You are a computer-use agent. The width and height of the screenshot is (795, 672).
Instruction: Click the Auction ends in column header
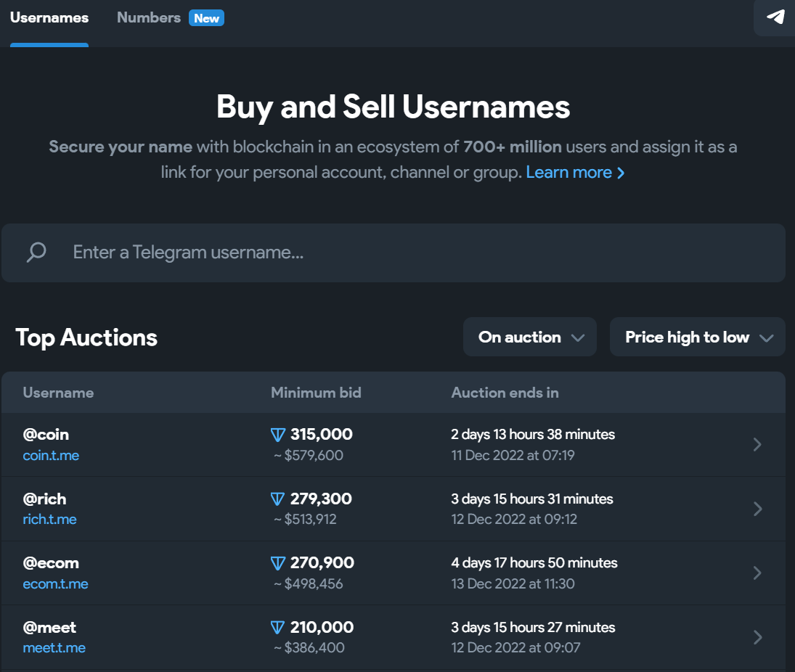coord(505,393)
